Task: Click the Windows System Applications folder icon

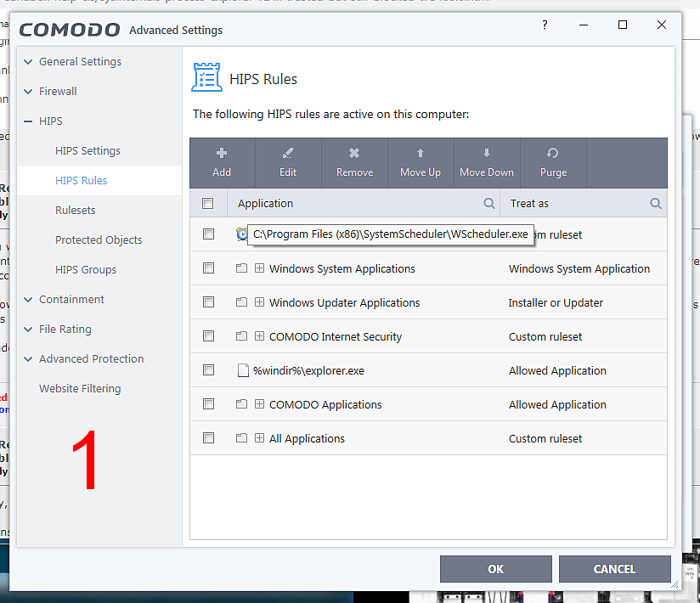Action: [x=241, y=268]
